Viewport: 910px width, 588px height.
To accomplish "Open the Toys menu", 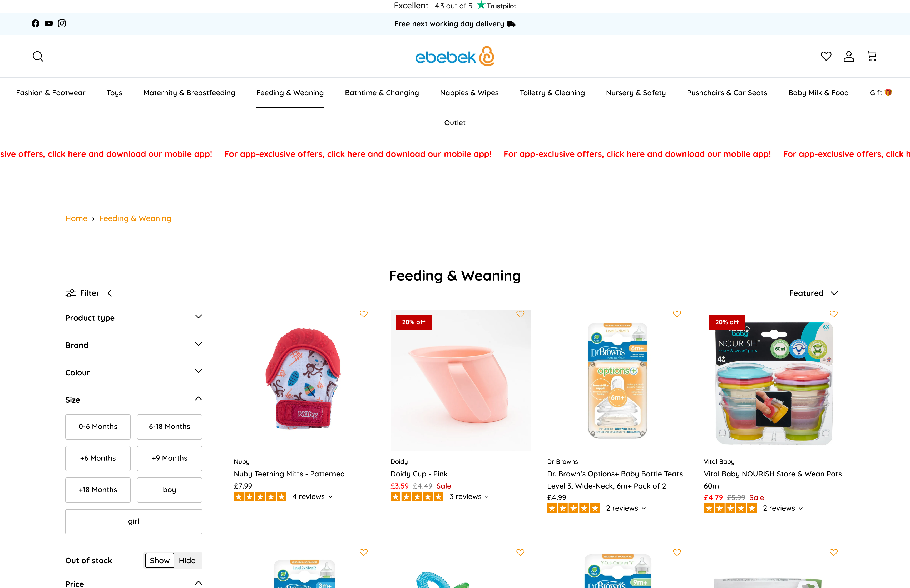I will coord(114,93).
